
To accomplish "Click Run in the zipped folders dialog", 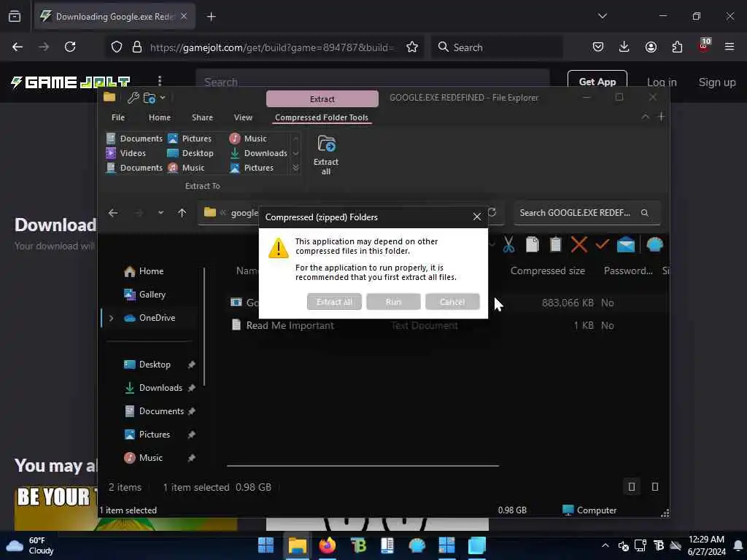I will (x=393, y=302).
